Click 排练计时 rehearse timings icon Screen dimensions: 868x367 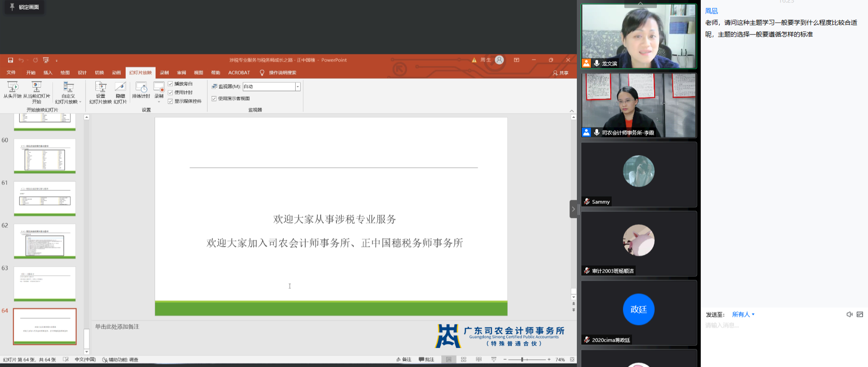click(x=141, y=90)
